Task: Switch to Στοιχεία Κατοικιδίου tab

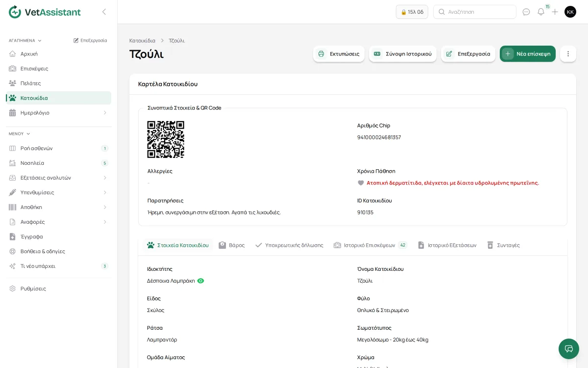Action: [x=178, y=245]
